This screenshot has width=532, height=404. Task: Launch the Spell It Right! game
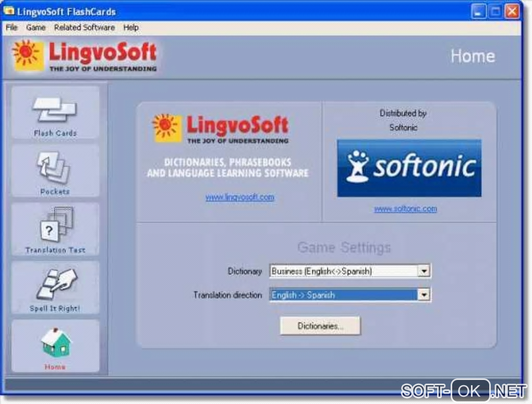click(55, 288)
